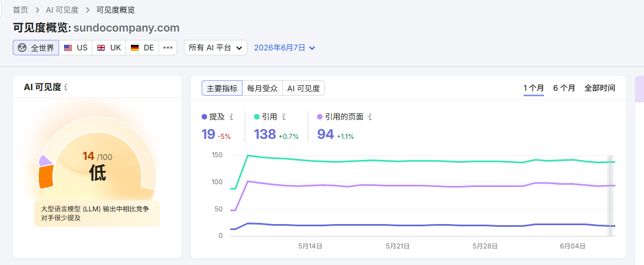This screenshot has height=265, width=644.
Task: Click the 6月04日 axis label
Action: pyautogui.click(x=573, y=246)
